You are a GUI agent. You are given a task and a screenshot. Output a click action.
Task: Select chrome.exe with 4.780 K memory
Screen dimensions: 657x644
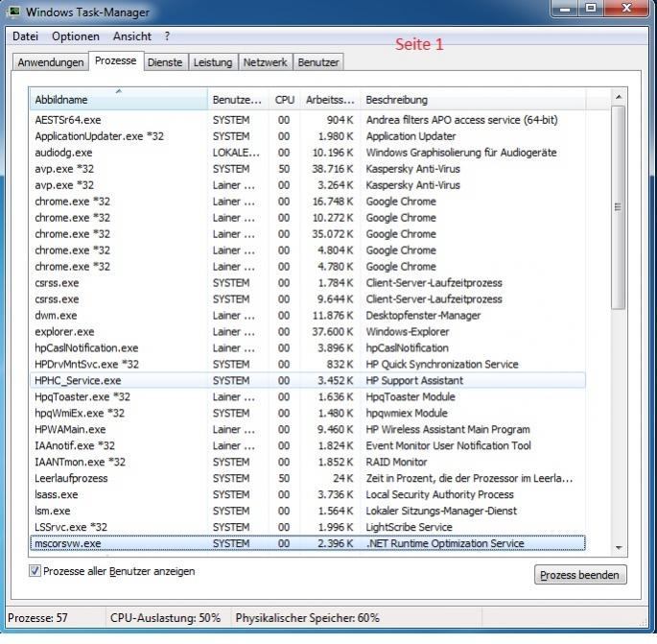(308, 267)
